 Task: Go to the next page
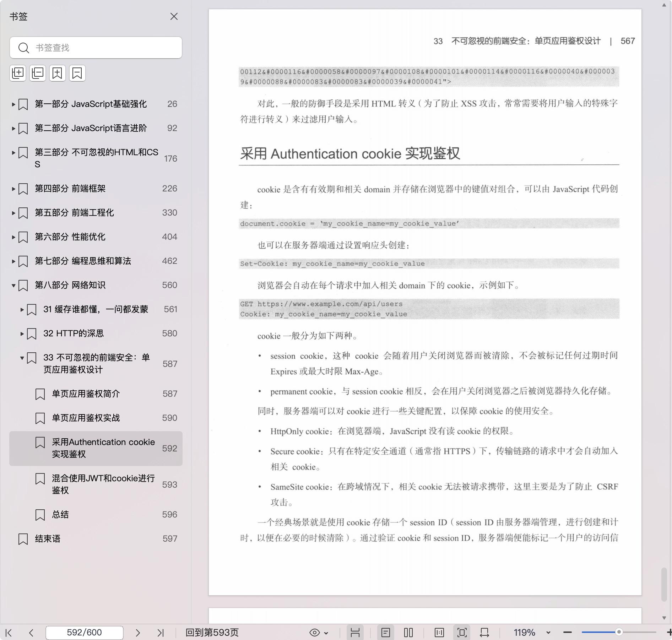[x=138, y=633]
